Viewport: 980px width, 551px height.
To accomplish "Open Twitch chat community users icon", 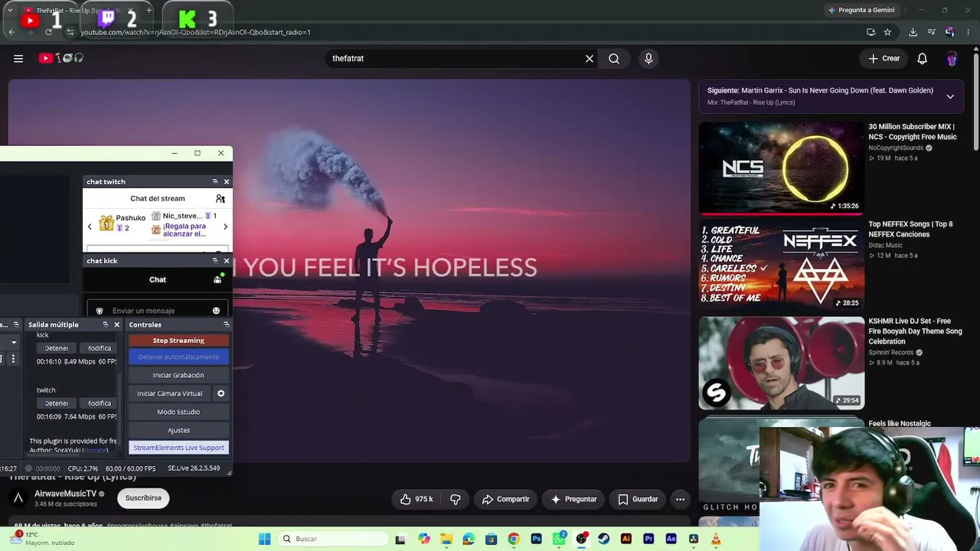I will (220, 198).
